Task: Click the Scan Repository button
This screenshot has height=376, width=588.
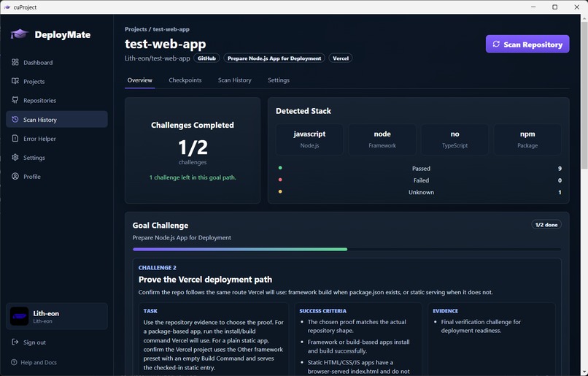Action: point(527,44)
